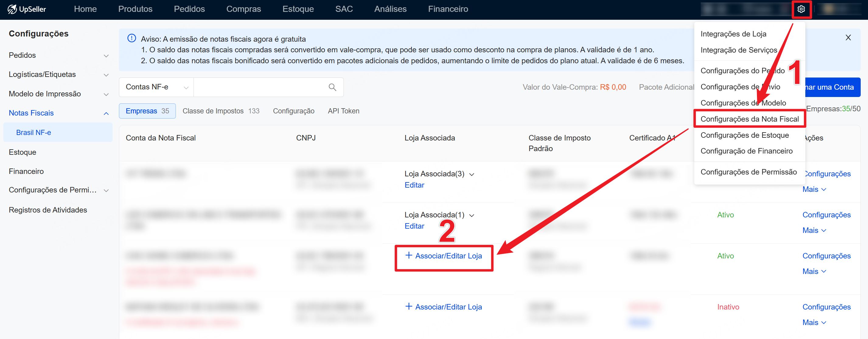
Task: Open the Contas NF-e dropdown
Action: click(156, 87)
